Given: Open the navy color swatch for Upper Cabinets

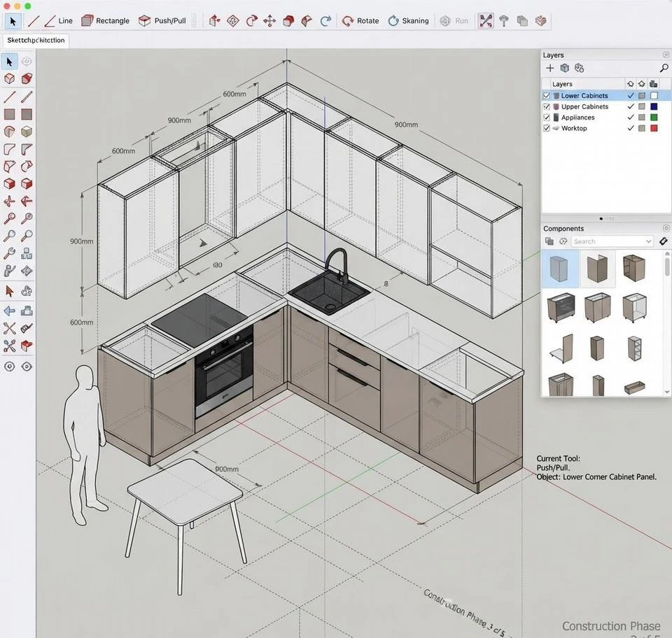Looking at the screenshot, I should [x=654, y=106].
